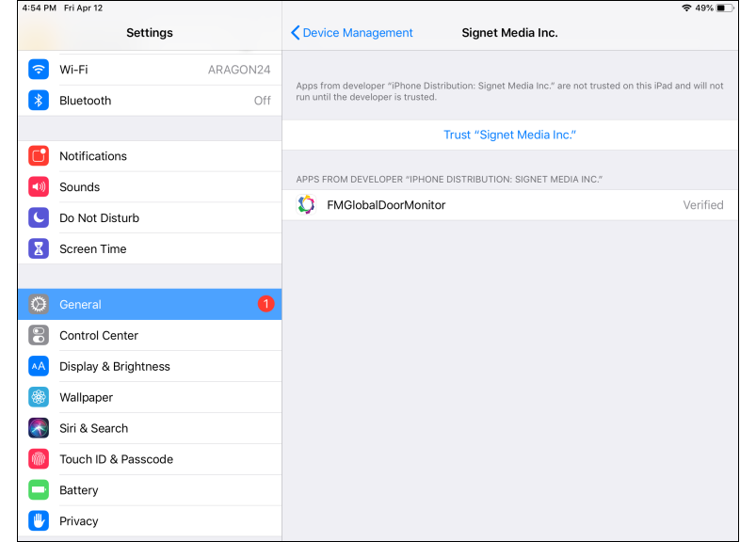Open Display & Brightness settings

[115, 367]
